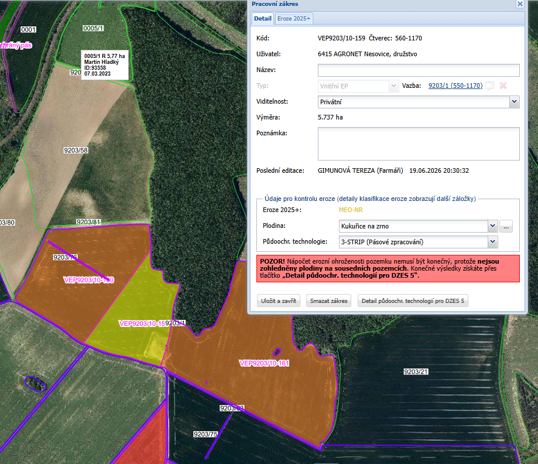Open the Plodina crop dropdown arrow

click(x=492, y=226)
